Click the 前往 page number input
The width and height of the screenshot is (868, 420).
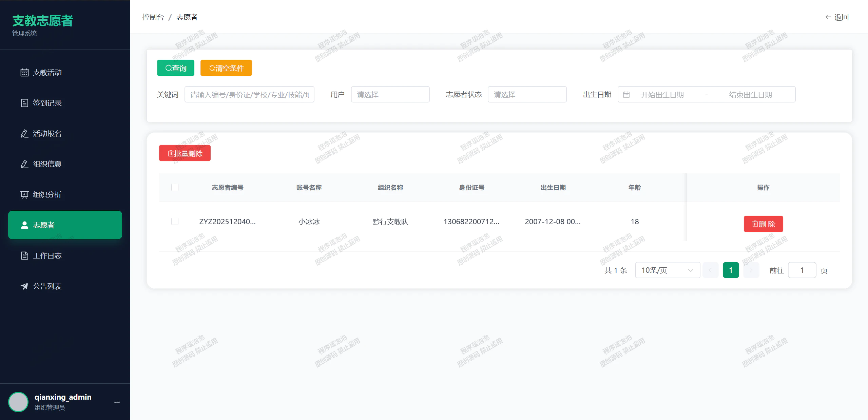click(x=802, y=270)
